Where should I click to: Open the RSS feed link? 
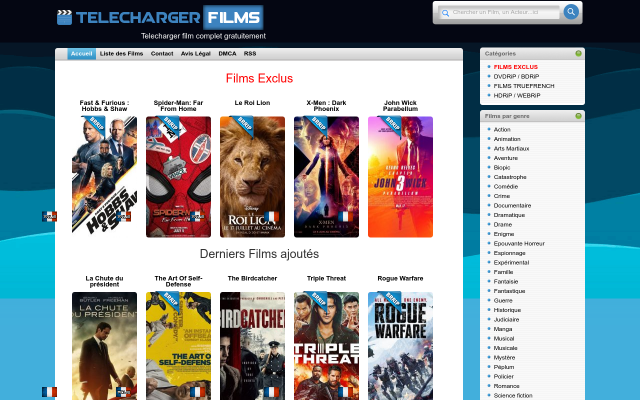[250, 53]
